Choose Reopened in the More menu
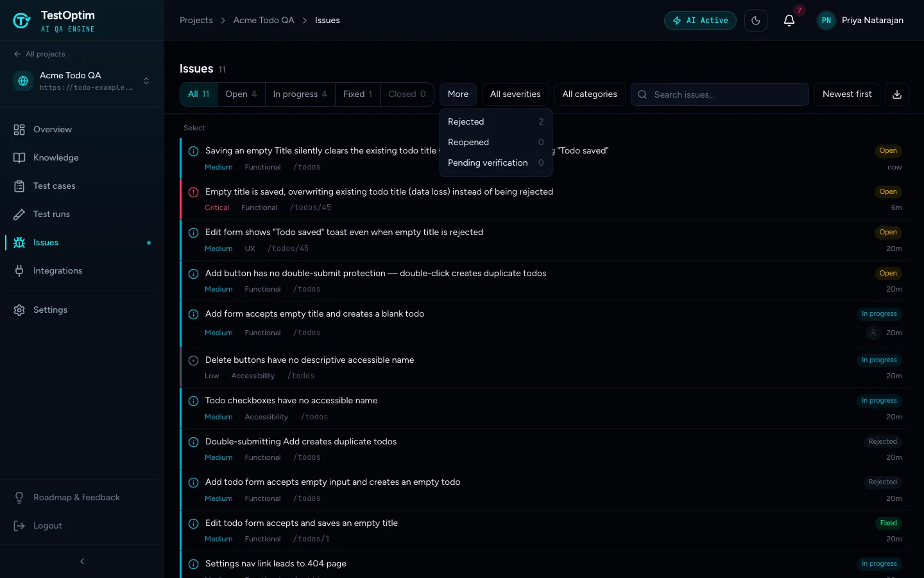 click(496, 143)
